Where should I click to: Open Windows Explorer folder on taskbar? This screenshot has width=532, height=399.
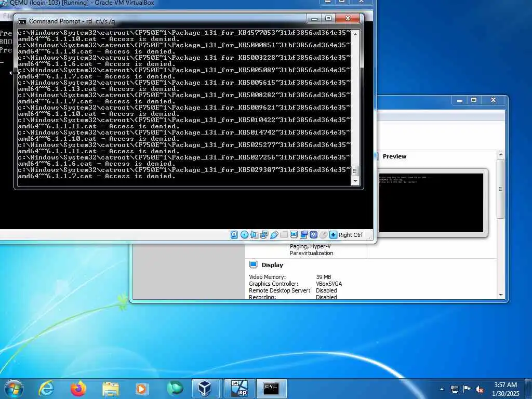[111, 389]
